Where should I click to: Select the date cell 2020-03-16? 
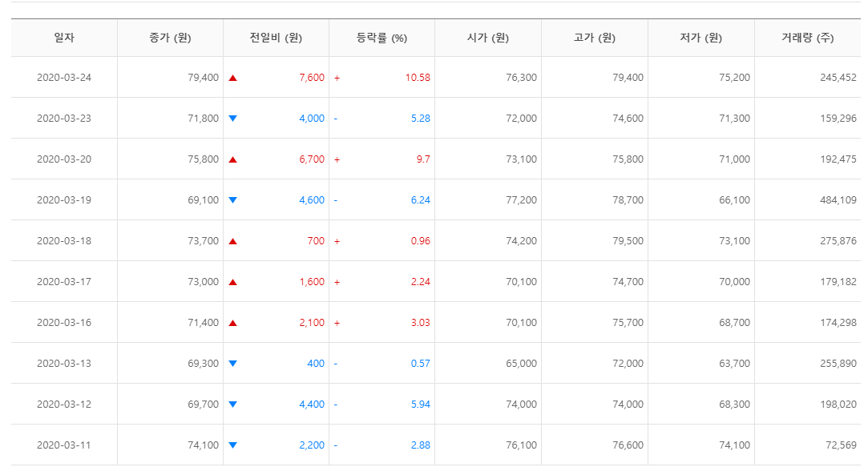[x=64, y=323]
